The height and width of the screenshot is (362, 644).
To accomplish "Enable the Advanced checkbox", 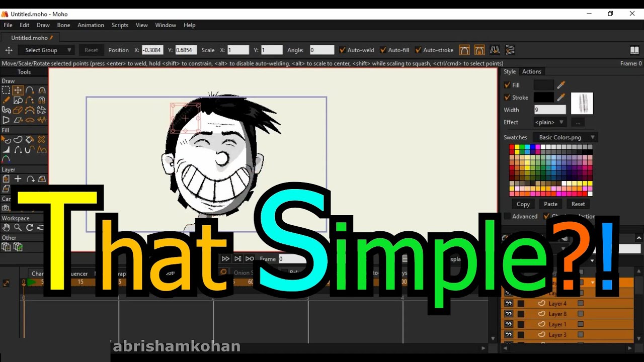I will (507, 216).
